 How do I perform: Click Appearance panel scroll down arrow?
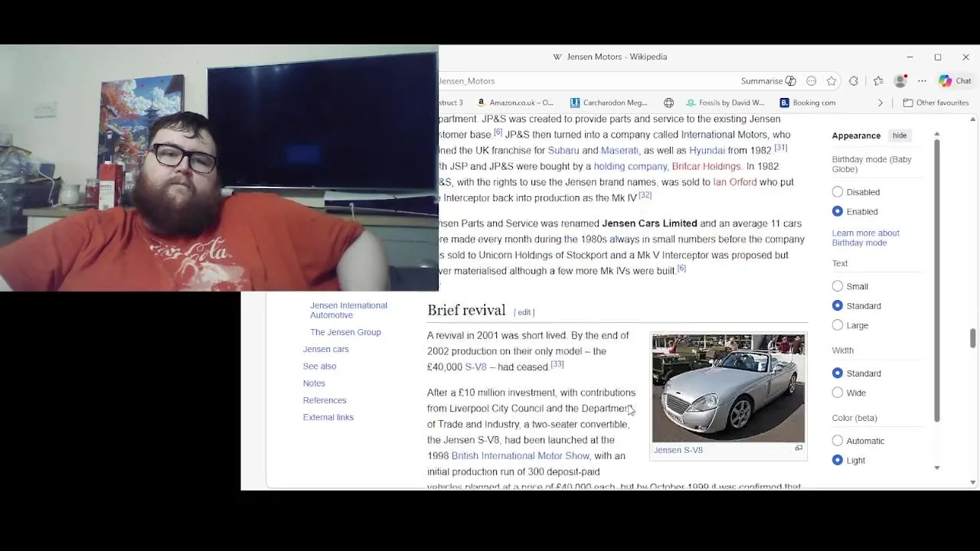936,468
